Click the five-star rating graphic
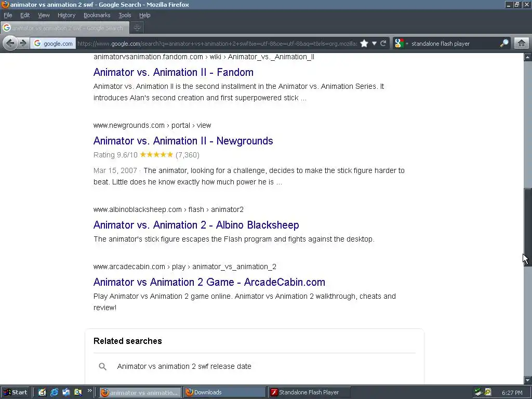This screenshot has height=399, width=532. 156,155
